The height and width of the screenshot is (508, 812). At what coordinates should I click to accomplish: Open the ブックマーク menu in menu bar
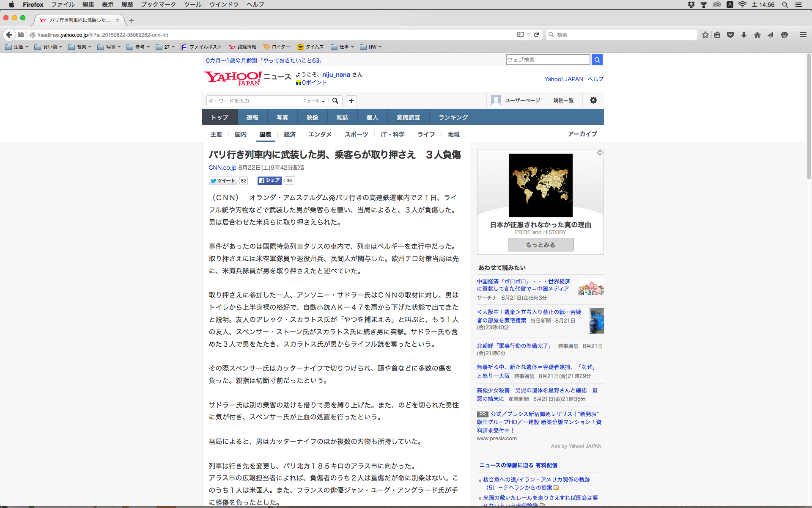[158, 5]
